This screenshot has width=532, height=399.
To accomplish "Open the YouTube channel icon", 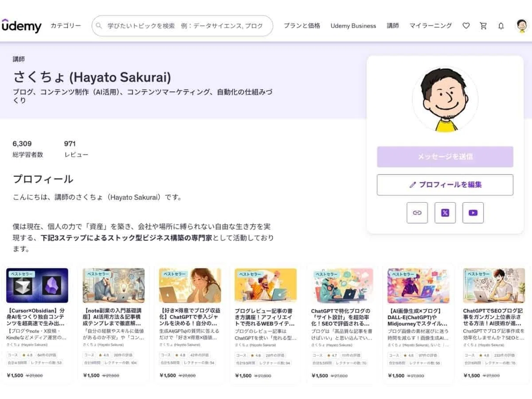I will [x=473, y=213].
